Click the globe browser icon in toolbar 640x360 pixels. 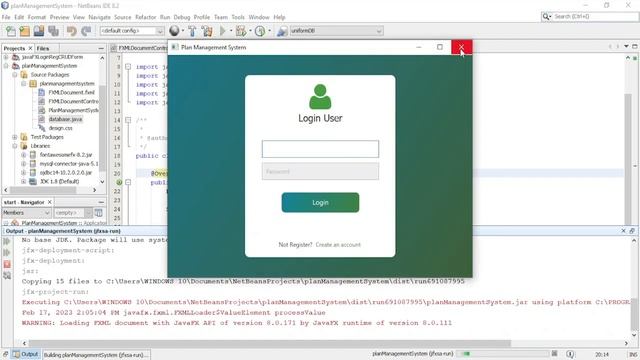pyautogui.click(x=174, y=31)
